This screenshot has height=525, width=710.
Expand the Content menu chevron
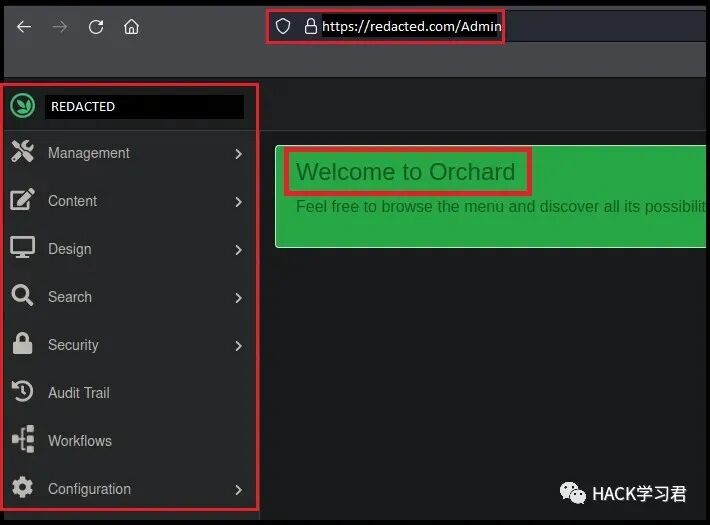(239, 202)
